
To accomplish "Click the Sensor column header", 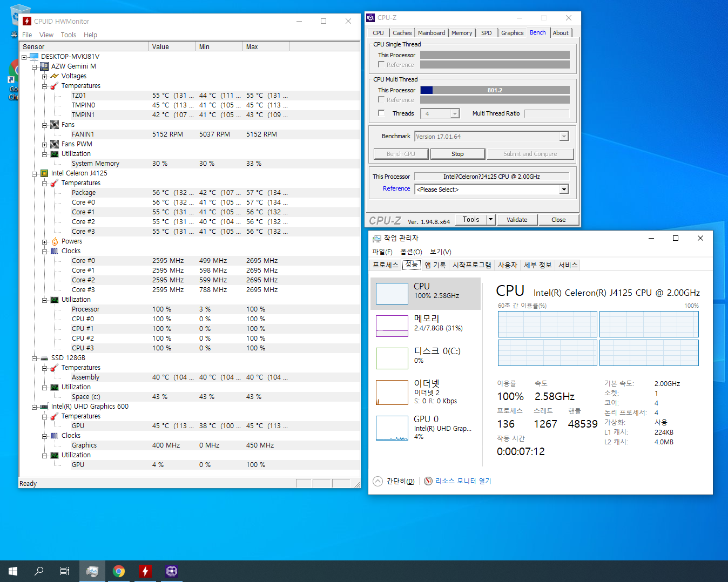I will [x=84, y=47].
